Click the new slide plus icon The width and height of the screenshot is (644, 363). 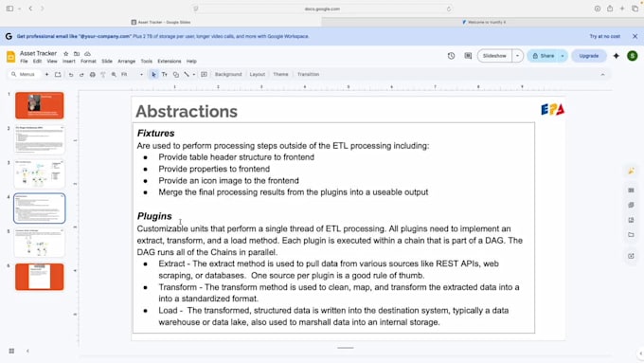(x=46, y=75)
